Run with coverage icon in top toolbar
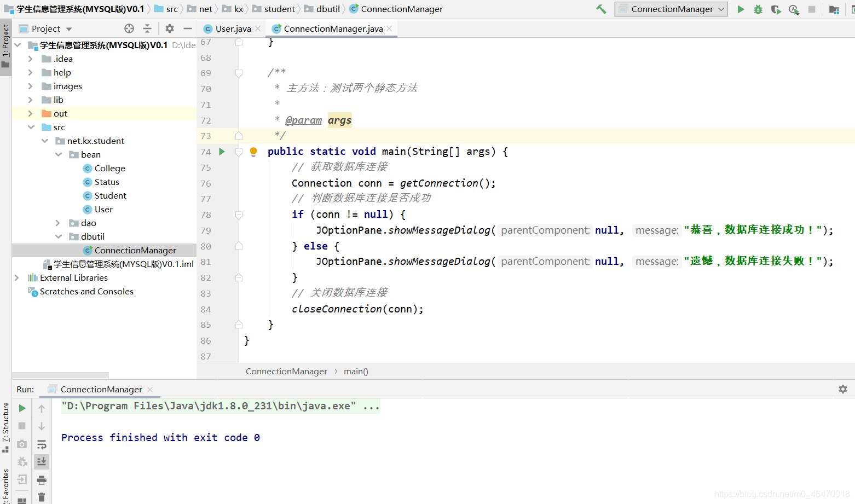 point(776,9)
